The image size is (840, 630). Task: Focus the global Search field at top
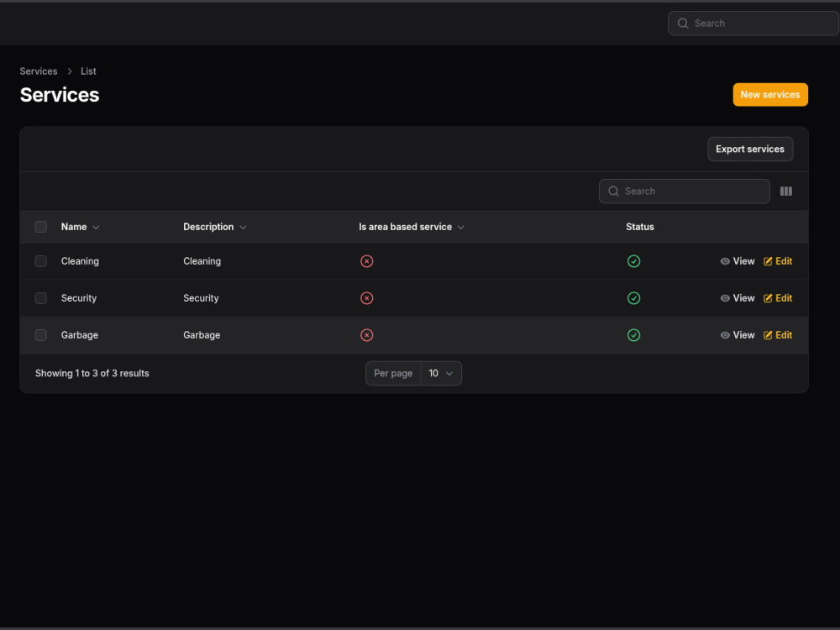pyautogui.click(x=753, y=24)
